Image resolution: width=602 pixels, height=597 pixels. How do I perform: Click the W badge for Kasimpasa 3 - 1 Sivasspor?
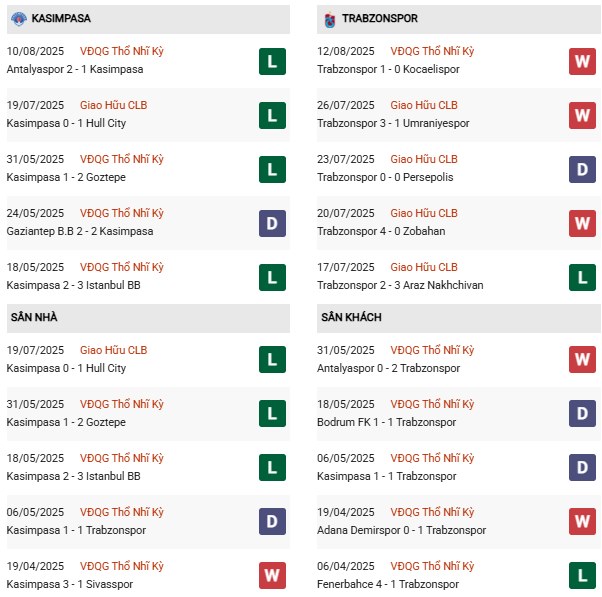[x=271, y=575]
